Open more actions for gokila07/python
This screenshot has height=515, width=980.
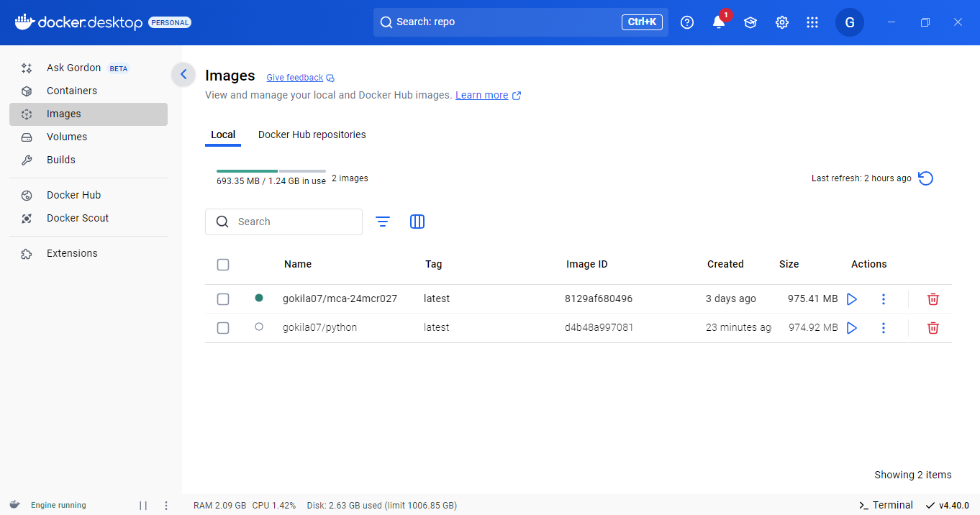(884, 328)
